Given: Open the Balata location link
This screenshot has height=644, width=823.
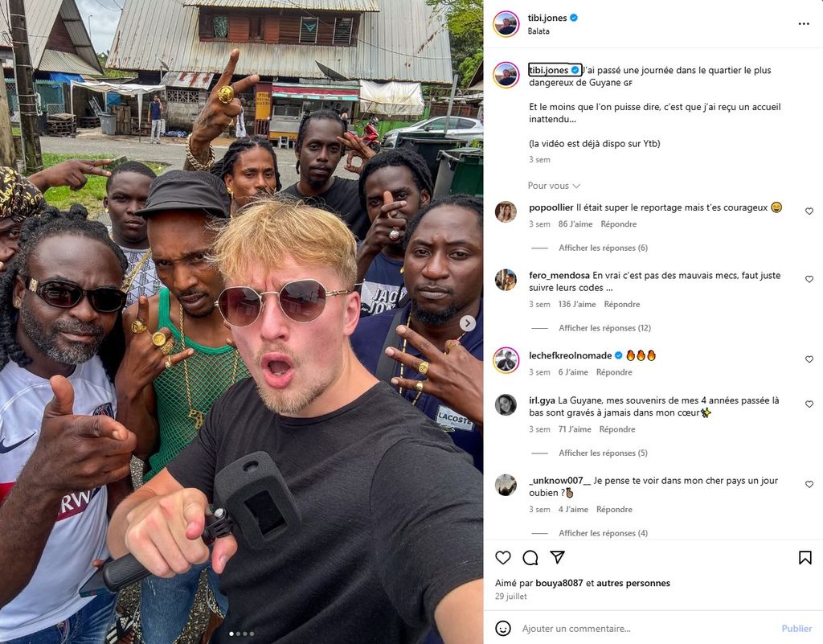Looking at the screenshot, I should pos(538,31).
